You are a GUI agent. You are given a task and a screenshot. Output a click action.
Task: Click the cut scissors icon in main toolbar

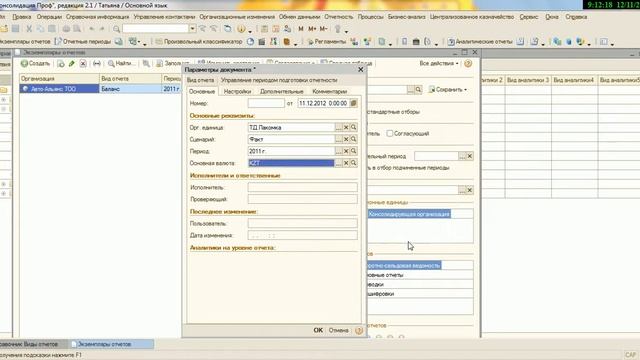[29, 29]
